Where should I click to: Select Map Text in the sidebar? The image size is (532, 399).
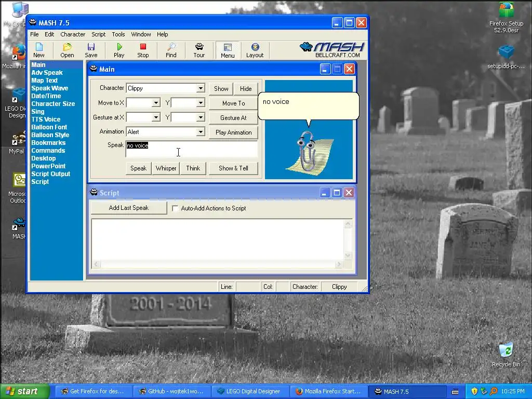pos(45,81)
